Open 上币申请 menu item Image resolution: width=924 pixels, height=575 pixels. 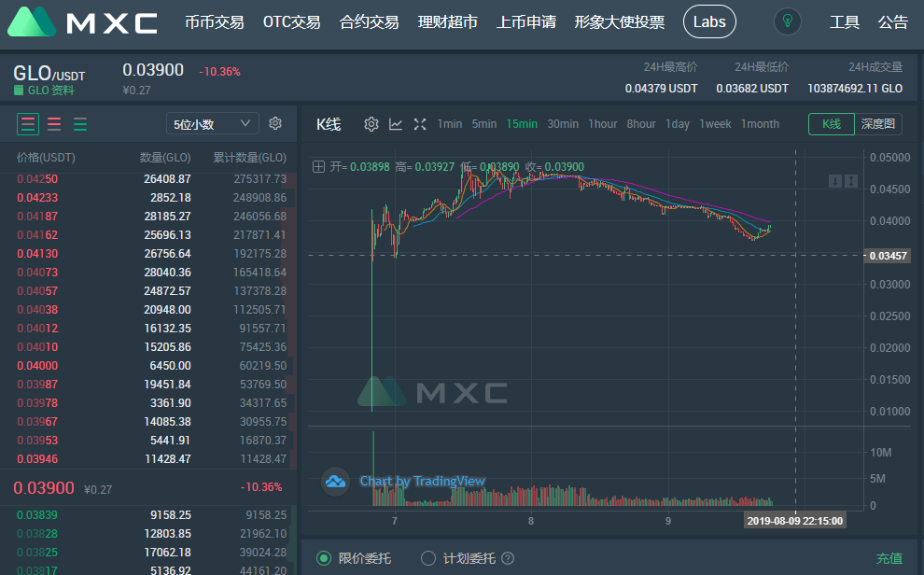pos(526,22)
